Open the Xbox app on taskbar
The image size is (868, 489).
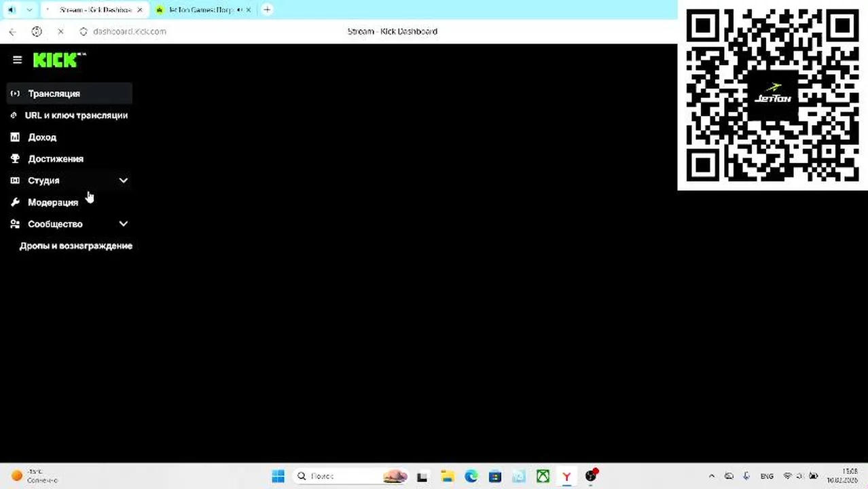[543, 477]
